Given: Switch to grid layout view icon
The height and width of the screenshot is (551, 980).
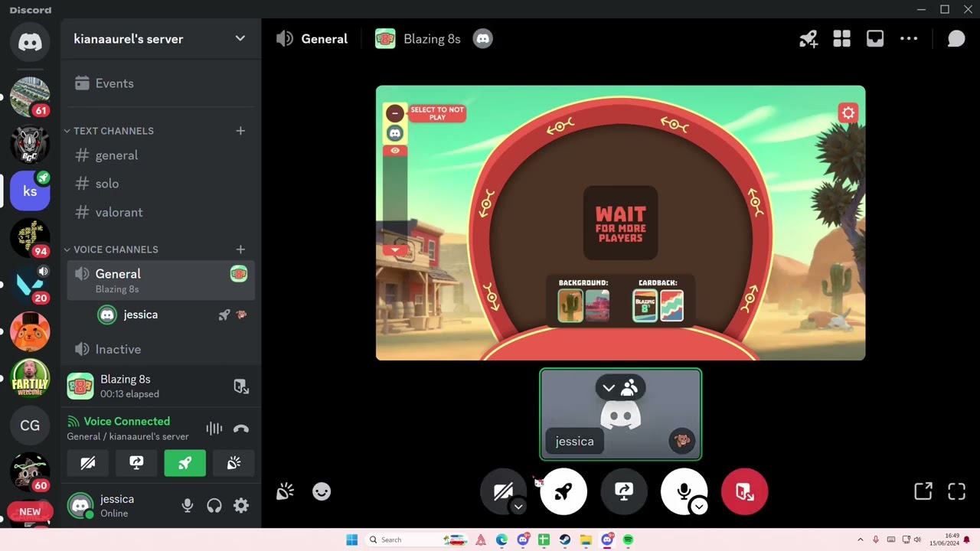Looking at the screenshot, I should pyautogui.click(x=842, y=39).
